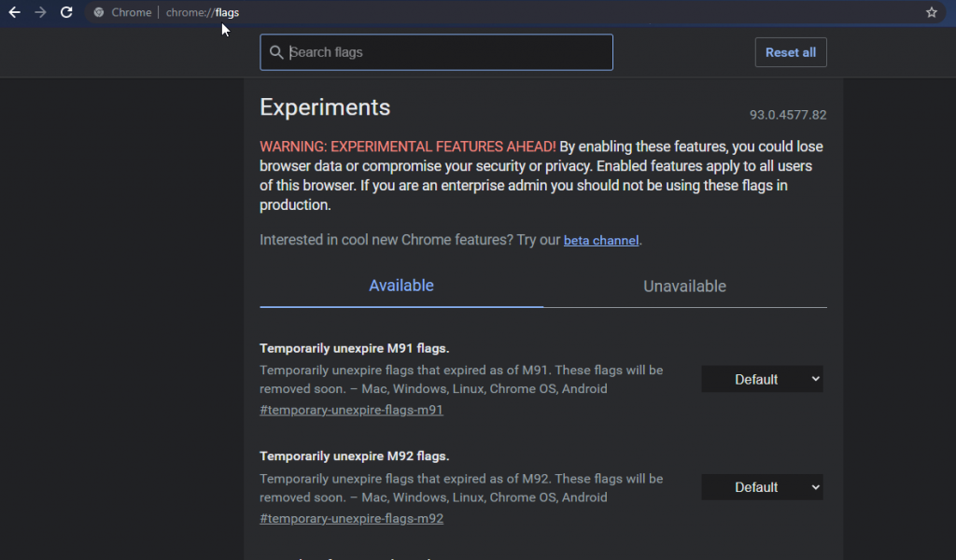Click the red WARNING: EXPERIMENTAL FEATURES AHEAD! text
Viewport: 956px width, 560px height.
tap(407, 147)
